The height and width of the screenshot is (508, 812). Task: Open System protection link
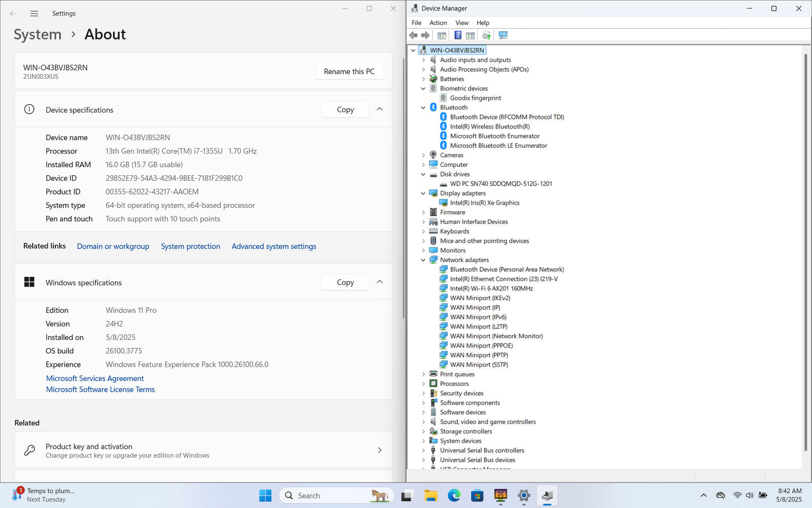pyautogui.click(x=190, y=246)
